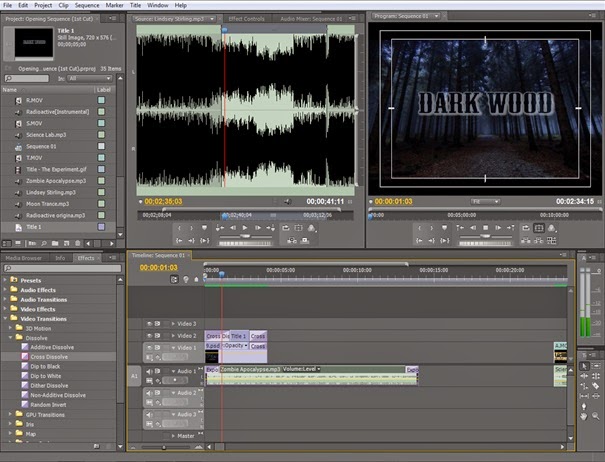Screen dimensions: 605x462
Task: Toggle Sync Lock on Audio 1 track
Action: click(157, 371)
